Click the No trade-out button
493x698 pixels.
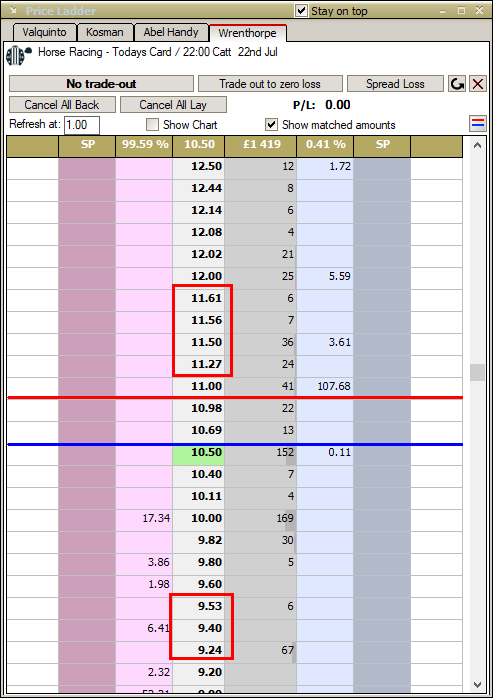[x=101, y=84]
